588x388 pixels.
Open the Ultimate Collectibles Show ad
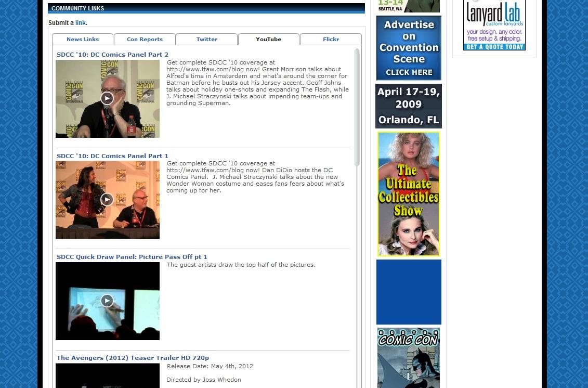point(409,194)
